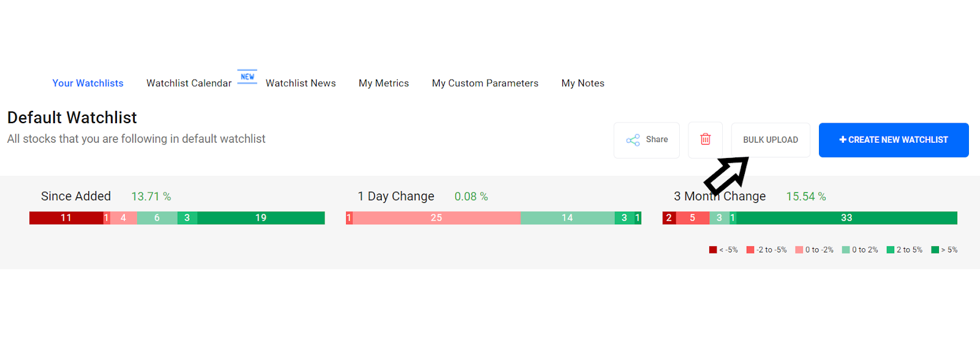This screenshot has width=980, height=340.
Task: Select green 33 segment in 3 Month Change bar
Action: [x=846, y=218]
